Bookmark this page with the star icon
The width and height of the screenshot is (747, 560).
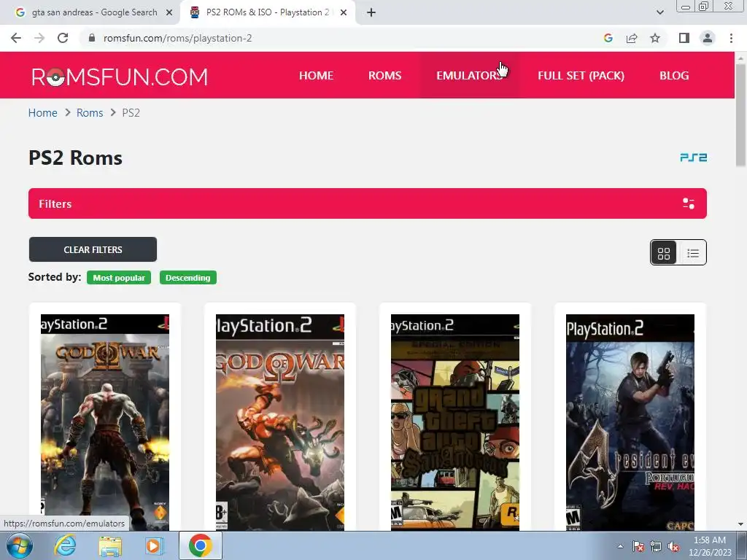655,38
